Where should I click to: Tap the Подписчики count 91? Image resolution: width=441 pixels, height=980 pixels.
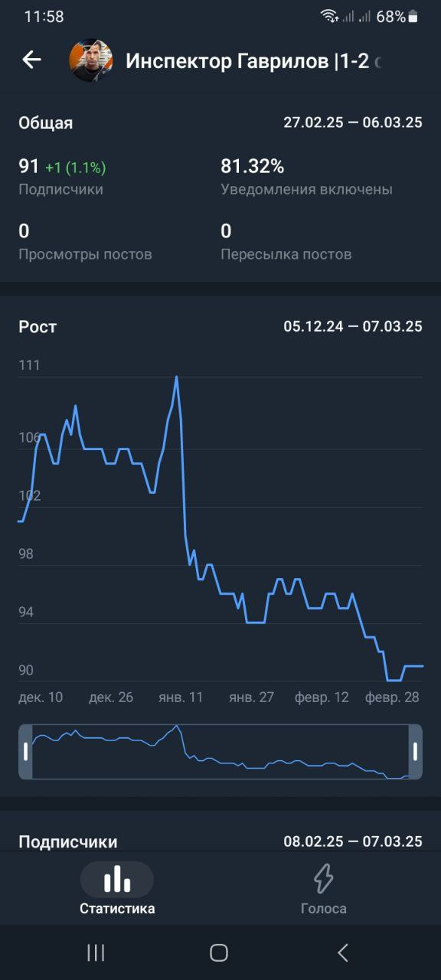pyautogui.click(x=28, y=166)
